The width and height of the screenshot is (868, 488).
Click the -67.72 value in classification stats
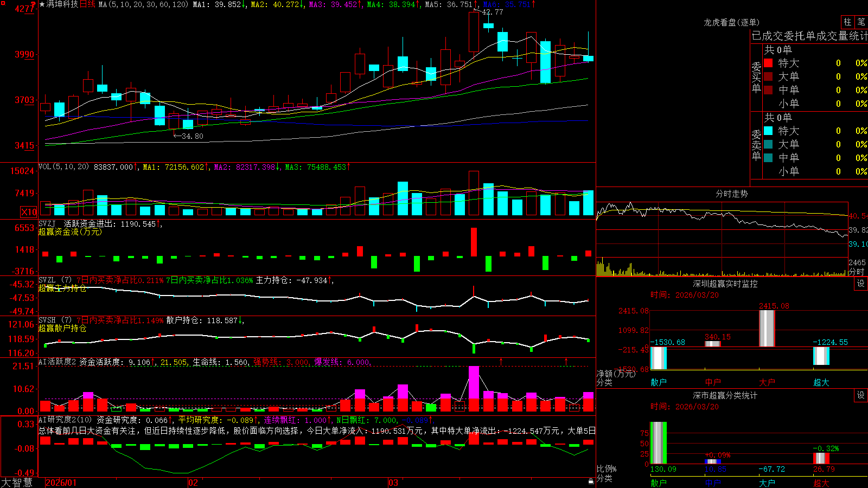pos(772,469)
